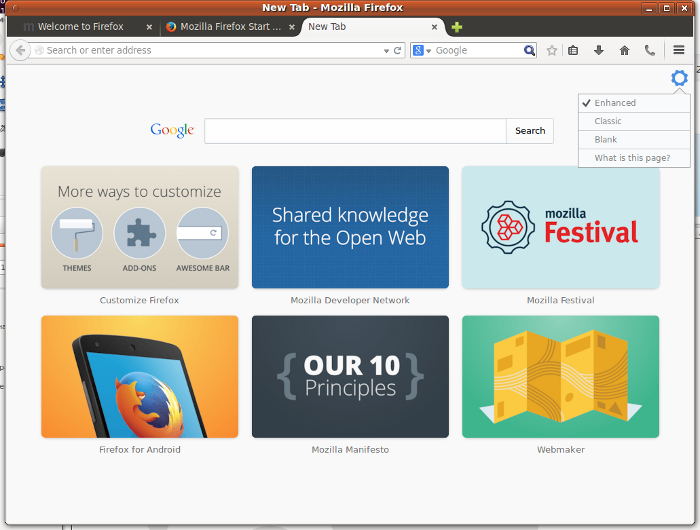Viewport: 700px width, 530px height.
Task: Minimize the Firefox window
Action: [649, 8]
